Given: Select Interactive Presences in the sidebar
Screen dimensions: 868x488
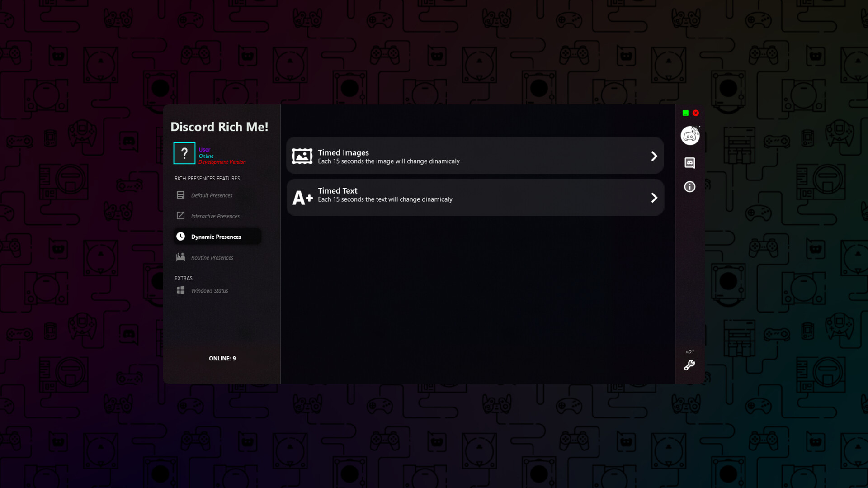Looking at the screenshot, I should coord(215,216).
